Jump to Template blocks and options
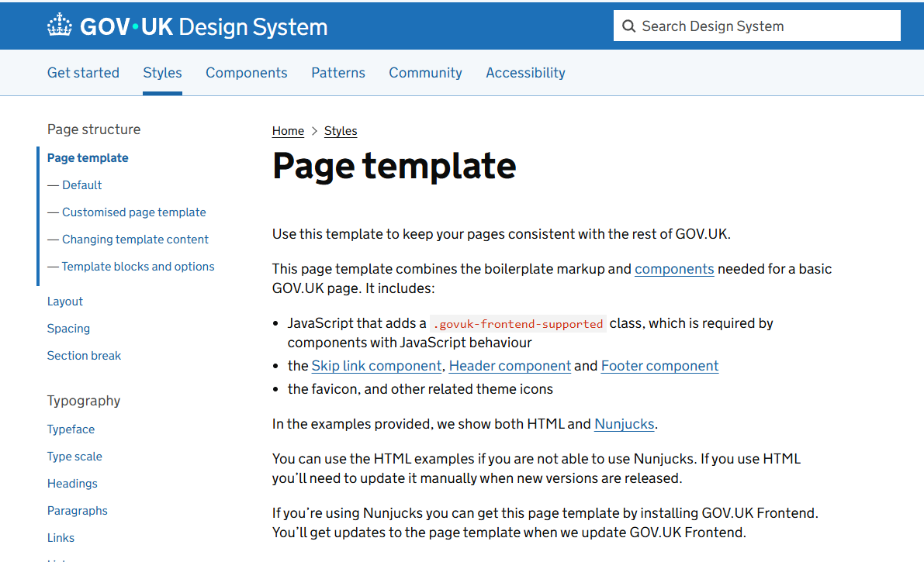This screenshot has height=562, width=924. [138, 267]
